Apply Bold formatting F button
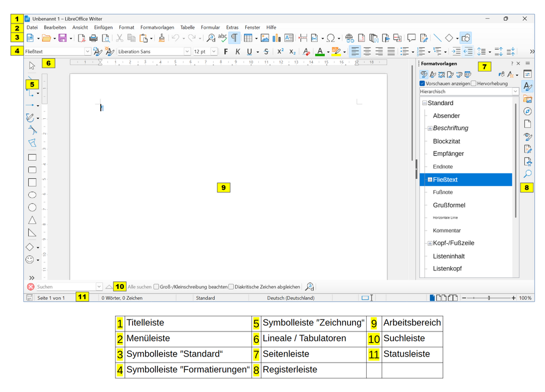This screenshot has width=545, height=392. [226, 52]
